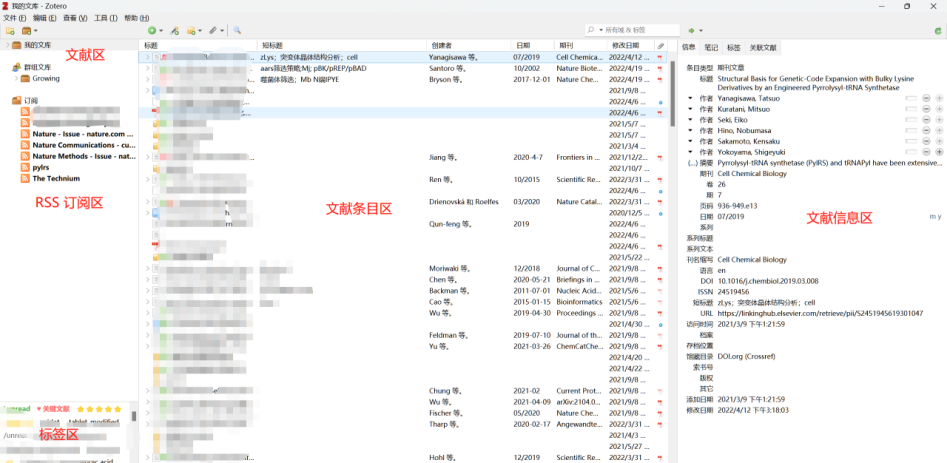Click the New Collection folder icon
947x463 pixels.
pos(10,30)
